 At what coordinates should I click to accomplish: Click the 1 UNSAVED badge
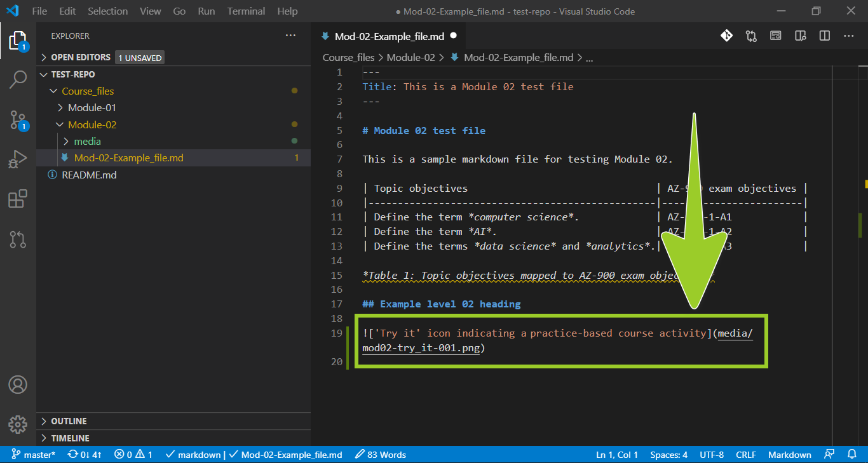pos(139,58)
